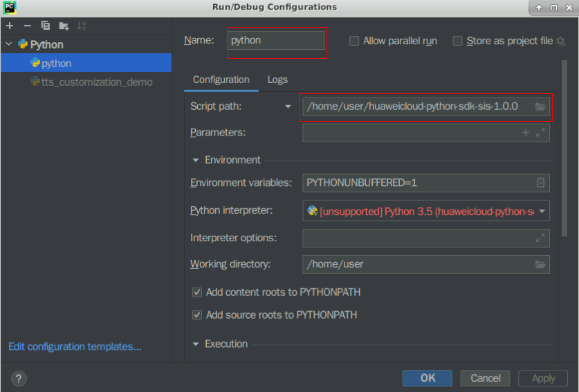Open the Python interpreter dropdown
579x392 pixels.
542,212
